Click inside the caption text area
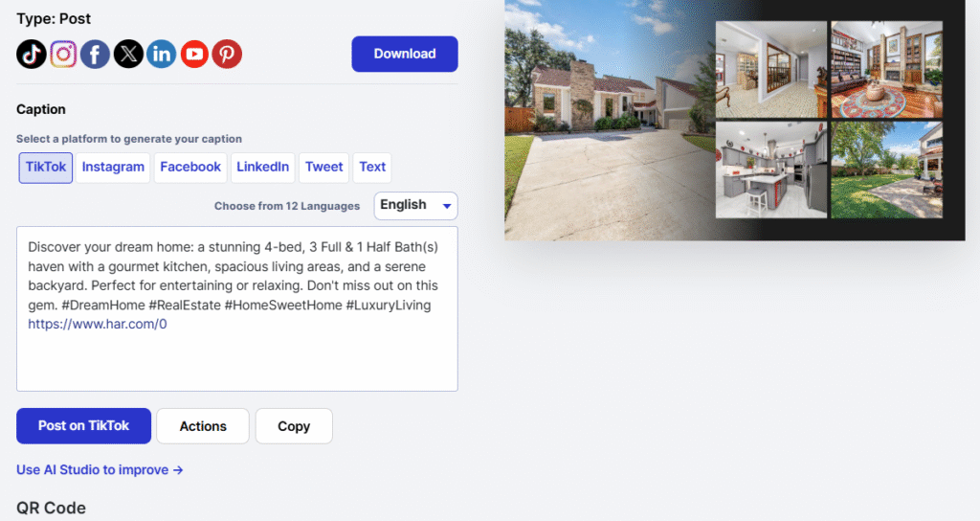The width and height of the screenshot is (980, 521). click(x=237, y=309)
